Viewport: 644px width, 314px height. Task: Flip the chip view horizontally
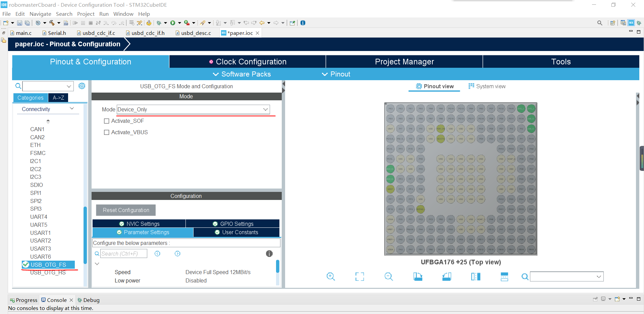pos(476,276)
